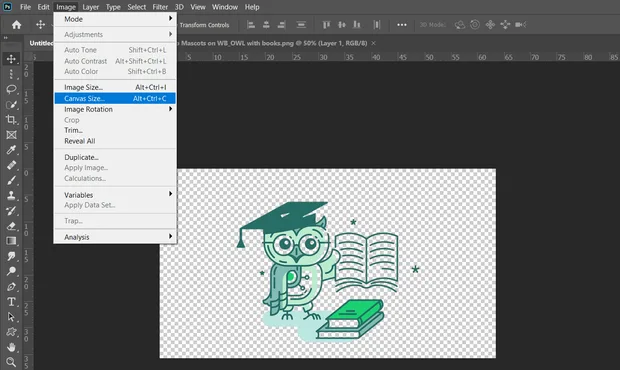Select the Clone Stamp tool
This screenshot has height=370, width=620.
[11, 195]
